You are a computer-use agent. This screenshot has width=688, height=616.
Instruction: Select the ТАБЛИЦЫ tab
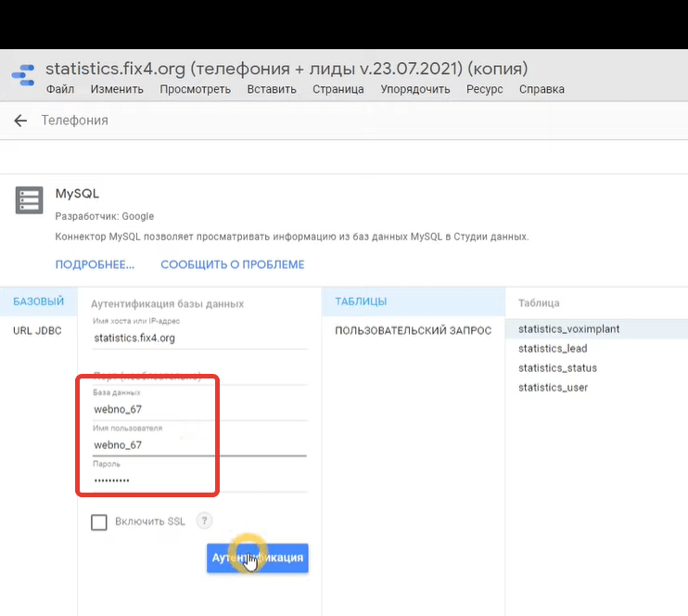(x=413, y=302)
